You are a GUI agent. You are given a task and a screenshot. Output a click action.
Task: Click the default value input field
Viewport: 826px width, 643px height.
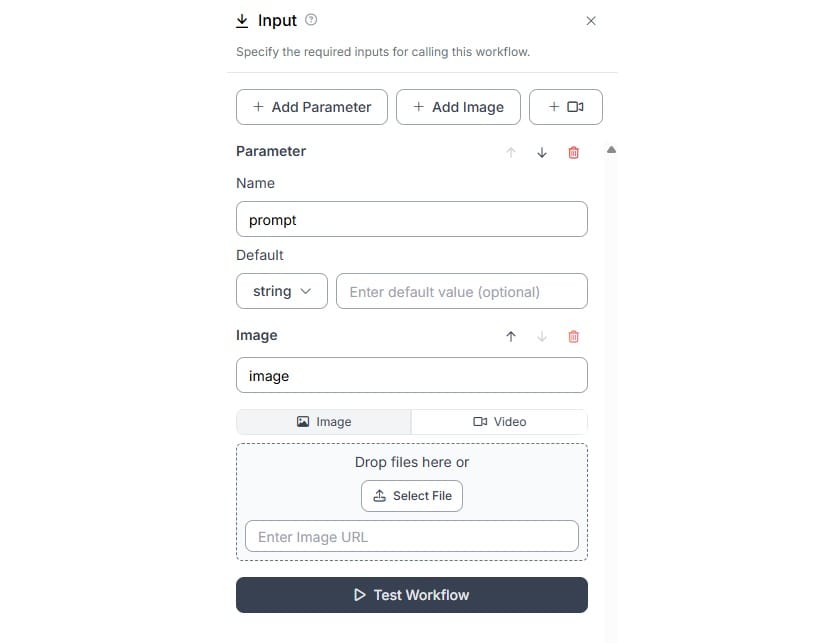coord(462,291)
